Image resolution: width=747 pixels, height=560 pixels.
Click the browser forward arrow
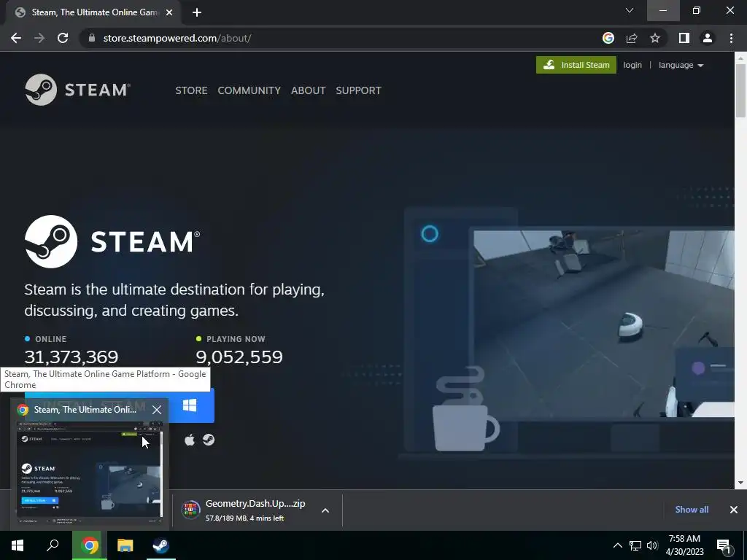point(39,38)
